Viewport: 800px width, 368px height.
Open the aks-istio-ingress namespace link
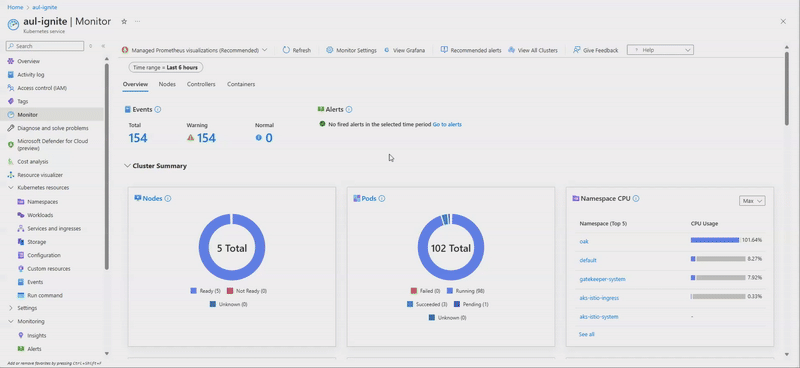click(599, 298)
